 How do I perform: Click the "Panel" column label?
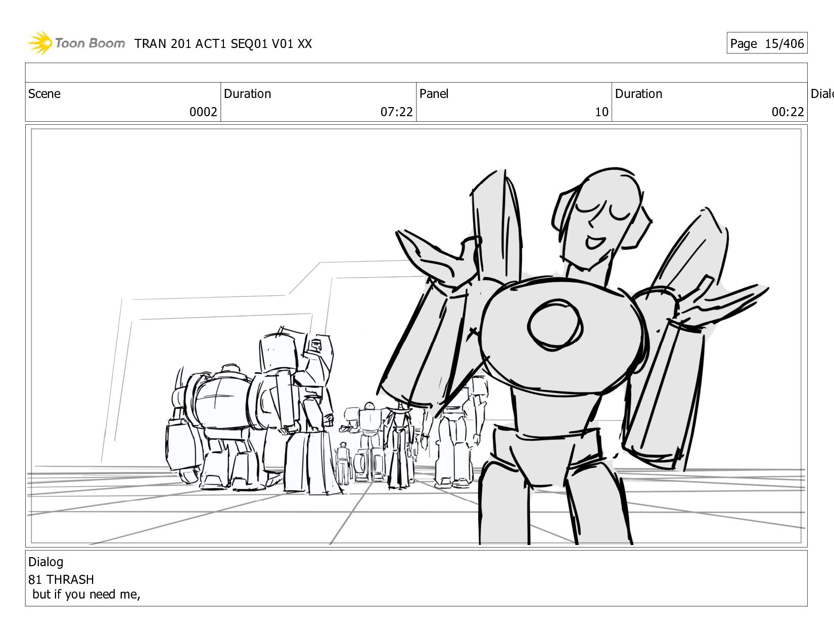(x=434, y=94)
